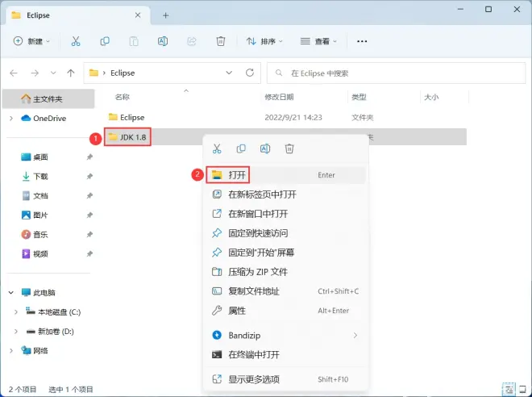Open the three-dots more options menu

click(362, 41)
